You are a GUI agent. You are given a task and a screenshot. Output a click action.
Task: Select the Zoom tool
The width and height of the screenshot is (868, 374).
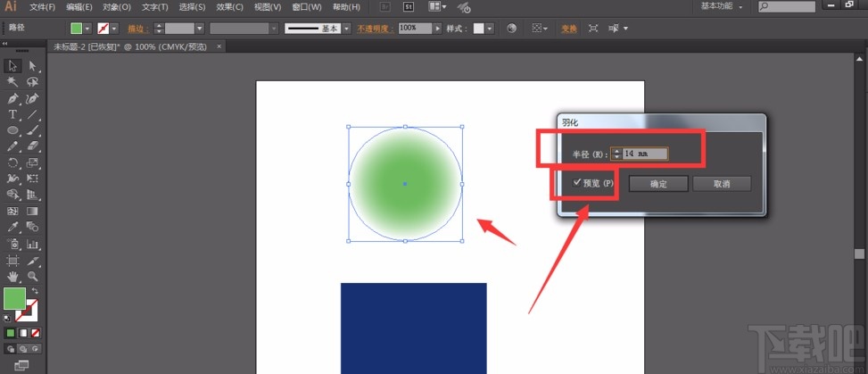(x=32, y=276)
